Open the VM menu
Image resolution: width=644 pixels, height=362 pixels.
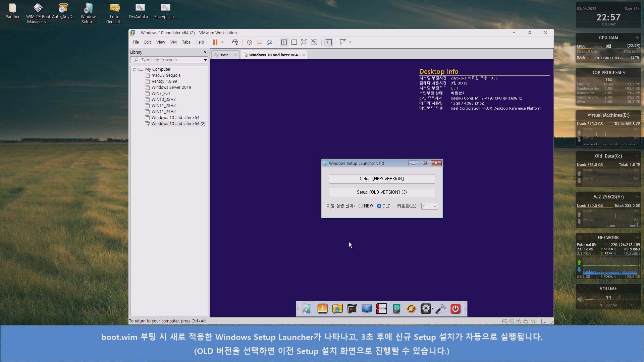coord(173,42)
